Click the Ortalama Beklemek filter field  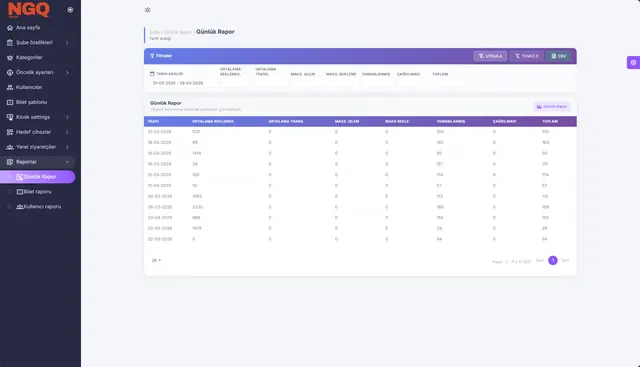(235, 83)
